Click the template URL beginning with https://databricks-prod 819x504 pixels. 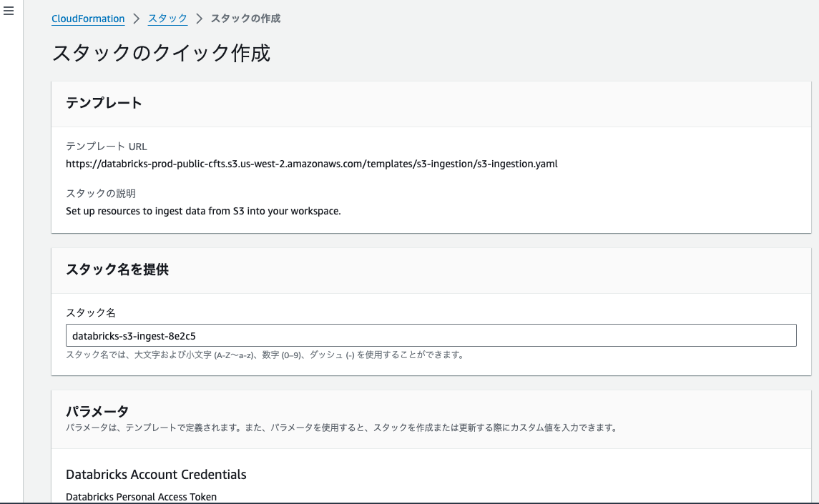click(x=310, y=164)
